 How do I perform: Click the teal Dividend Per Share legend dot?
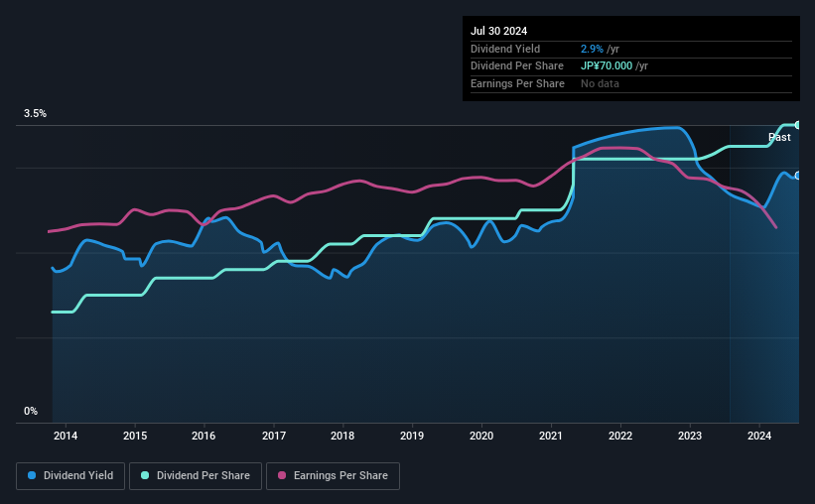click(145, 475)
